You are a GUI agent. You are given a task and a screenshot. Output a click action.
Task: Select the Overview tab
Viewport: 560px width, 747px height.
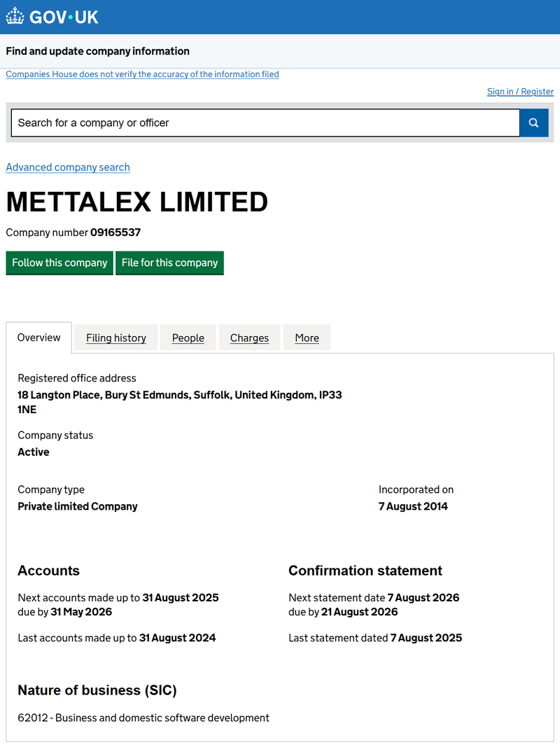[38, 337]
